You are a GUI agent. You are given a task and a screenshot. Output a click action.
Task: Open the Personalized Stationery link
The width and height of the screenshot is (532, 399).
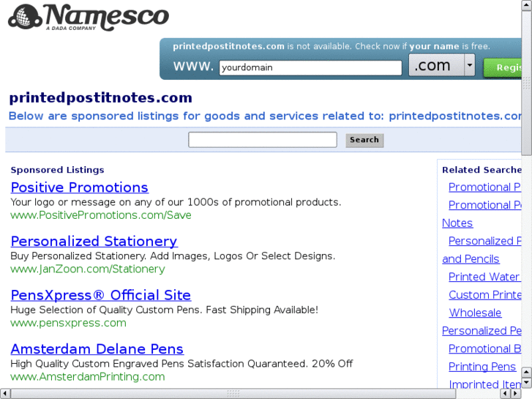tap(94, 242)
